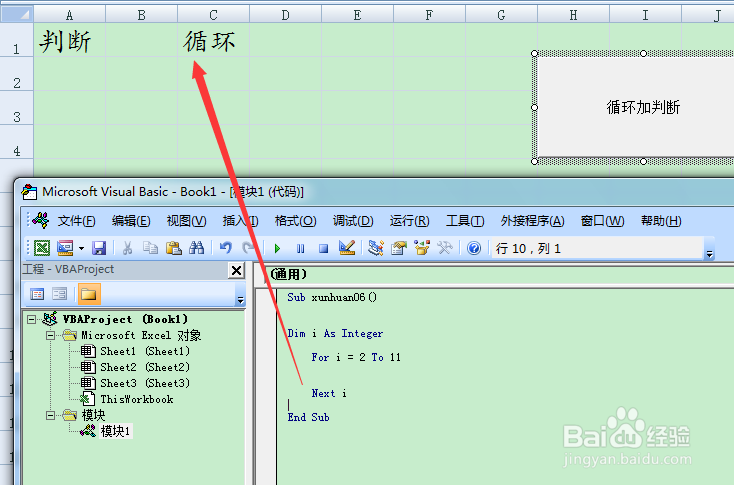Click the project panel toolbar overflow arrow
The image size is (734, 485).
(240, 300)
